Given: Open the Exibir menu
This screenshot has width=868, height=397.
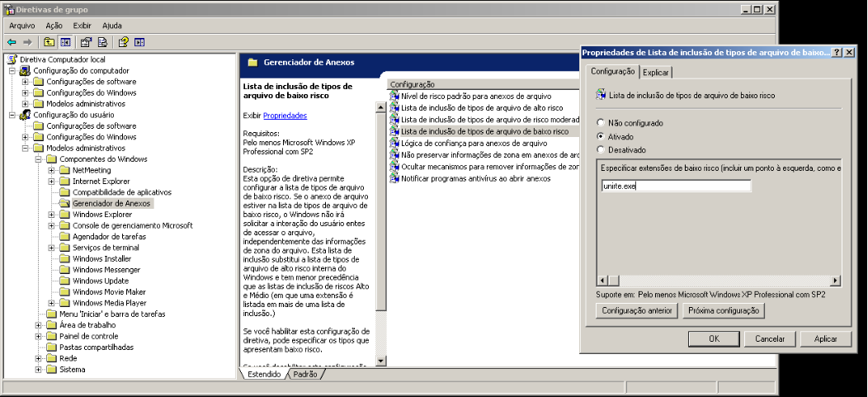Looking at the screenshot, I should click(x=82, y=26).
